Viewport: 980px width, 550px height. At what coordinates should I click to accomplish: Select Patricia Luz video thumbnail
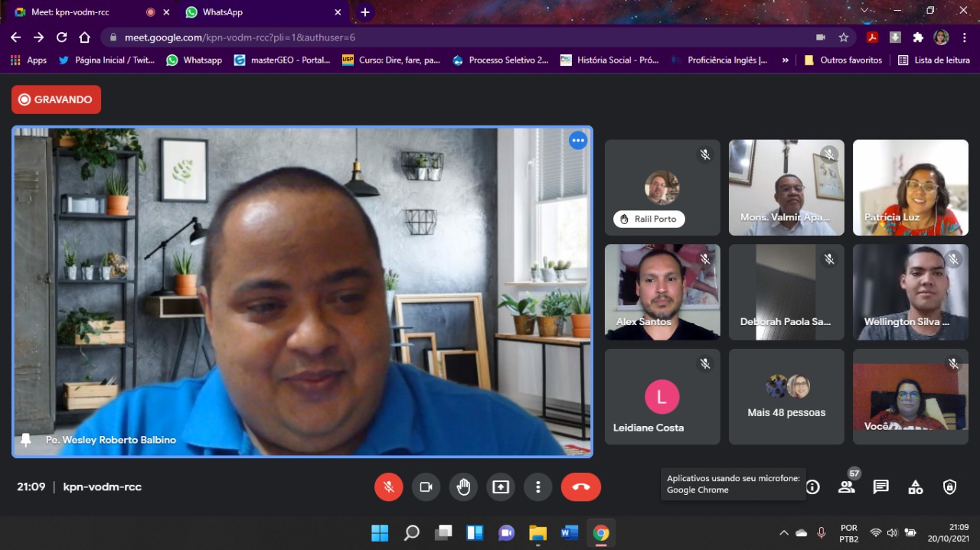point(910,187)
